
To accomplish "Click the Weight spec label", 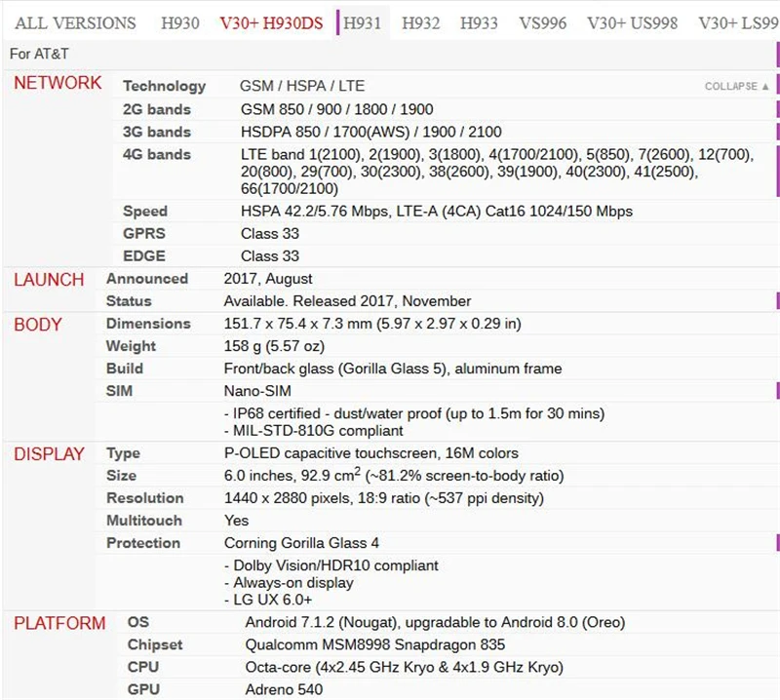I will [131, 346].
